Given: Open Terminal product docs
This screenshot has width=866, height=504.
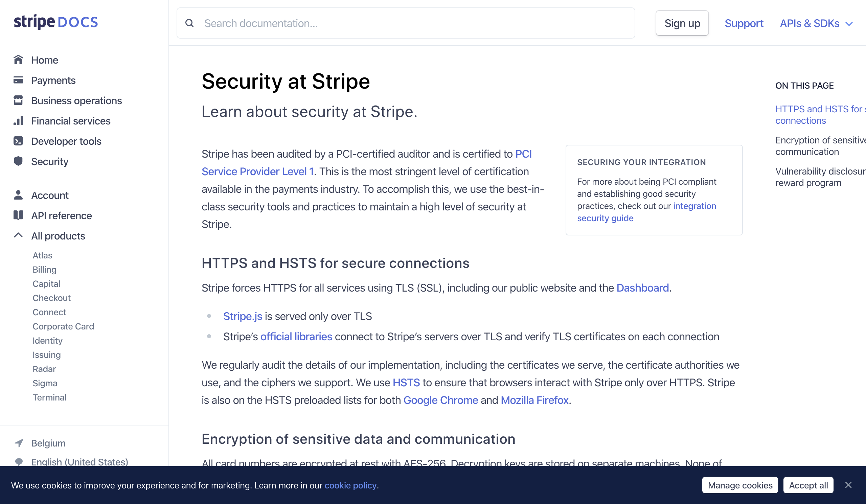Looking at the screenshot, I should 49,397.
